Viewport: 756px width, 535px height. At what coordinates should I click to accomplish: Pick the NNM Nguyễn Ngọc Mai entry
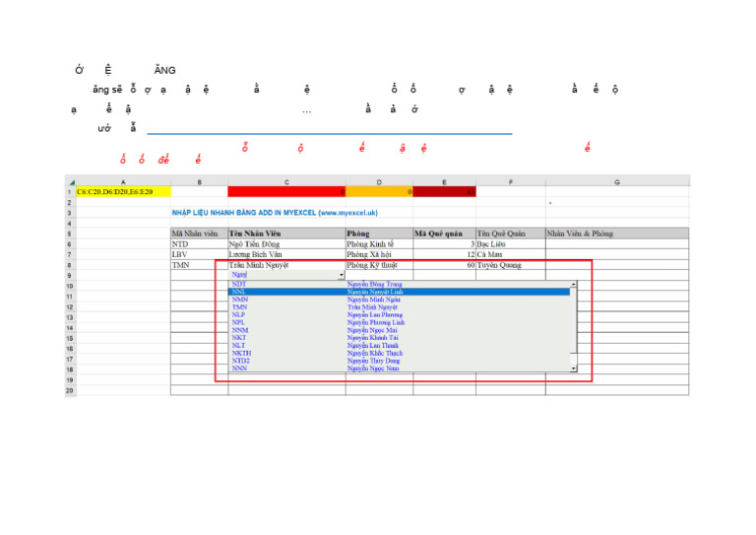400,330
